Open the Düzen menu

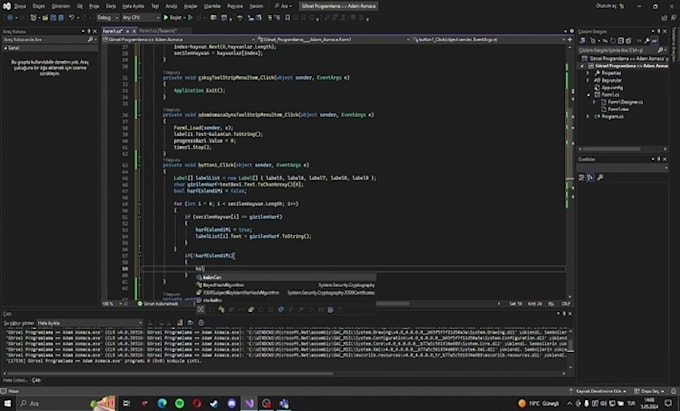(x=39, y=6)
